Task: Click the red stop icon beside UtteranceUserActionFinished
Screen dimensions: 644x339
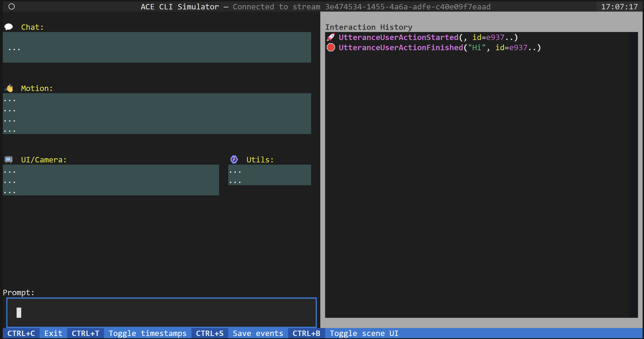Action: coord(331,48)
